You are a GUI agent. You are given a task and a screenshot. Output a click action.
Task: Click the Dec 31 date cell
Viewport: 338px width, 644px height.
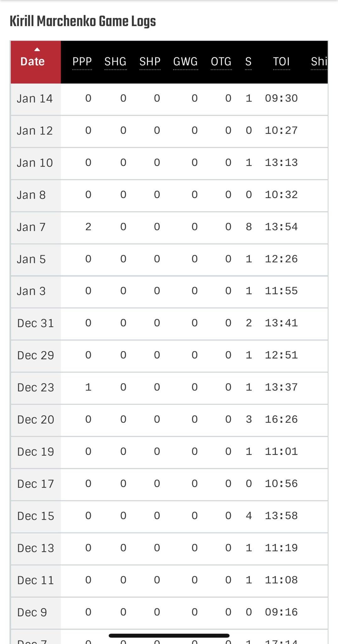click(x=35, y=323)
